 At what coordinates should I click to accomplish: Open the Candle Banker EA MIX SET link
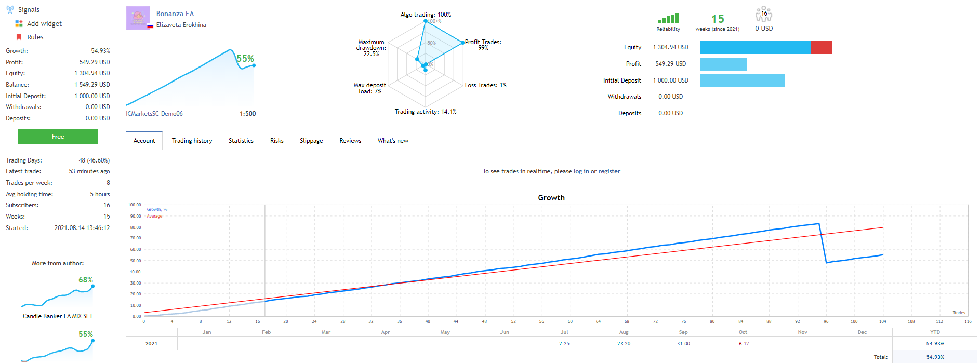point(58,316)
